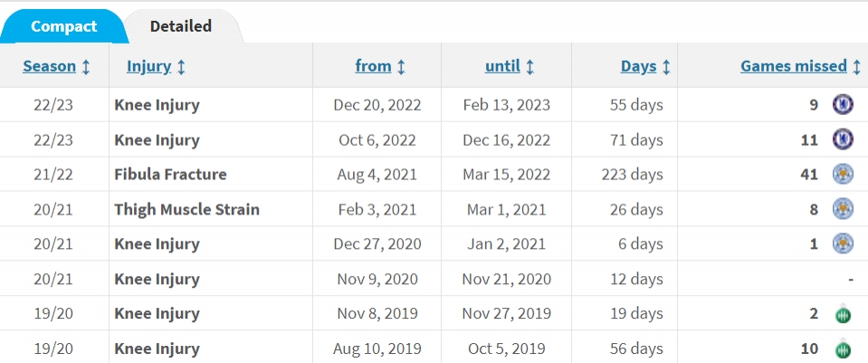
Task: Click the Leicester crest in the Thigh Muscle Strain row
Action: click(x=843, y=209)
